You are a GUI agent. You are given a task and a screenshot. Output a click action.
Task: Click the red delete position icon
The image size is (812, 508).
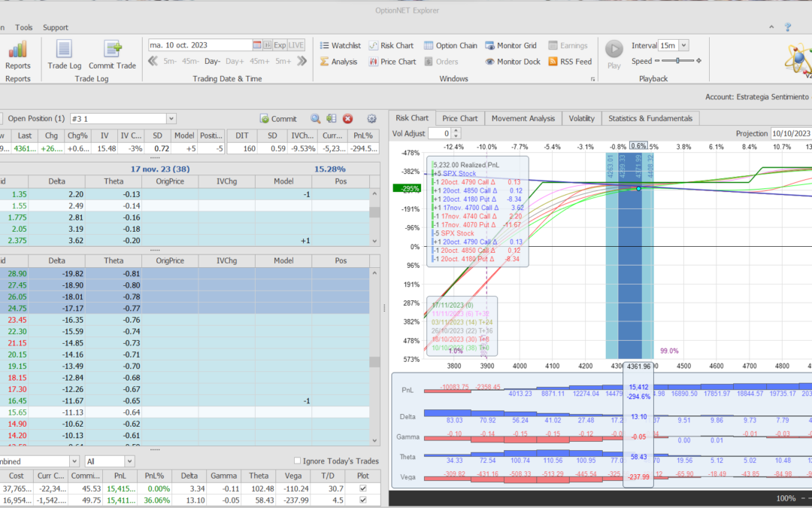click(x=348, y=119)
